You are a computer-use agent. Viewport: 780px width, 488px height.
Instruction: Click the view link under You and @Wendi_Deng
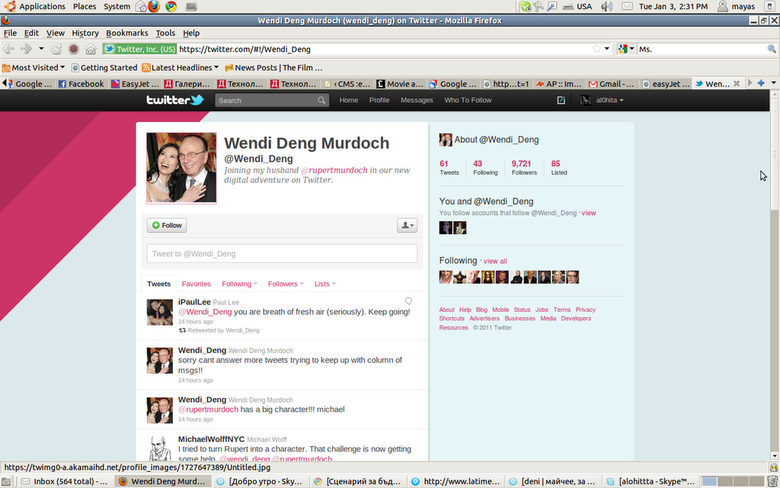click(x=588, y=213)
